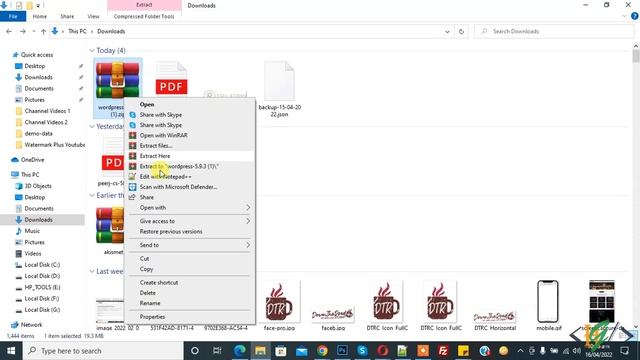Select the face-pro.jpg thumbnail

click(x=279, y=306)
